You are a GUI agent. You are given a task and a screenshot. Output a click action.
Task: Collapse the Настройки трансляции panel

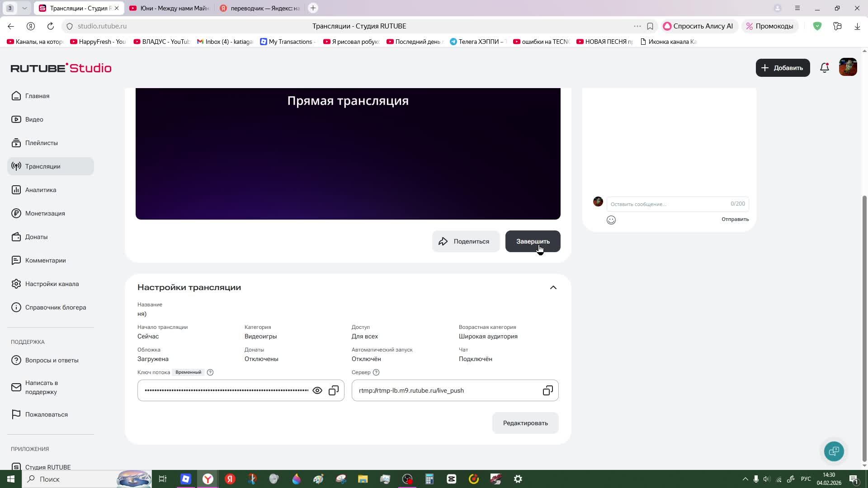pyautogui.click(x=553, y=287)
